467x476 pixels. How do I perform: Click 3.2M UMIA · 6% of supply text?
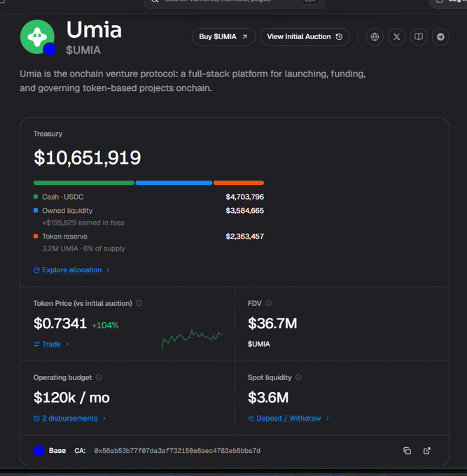coord(83,248)
